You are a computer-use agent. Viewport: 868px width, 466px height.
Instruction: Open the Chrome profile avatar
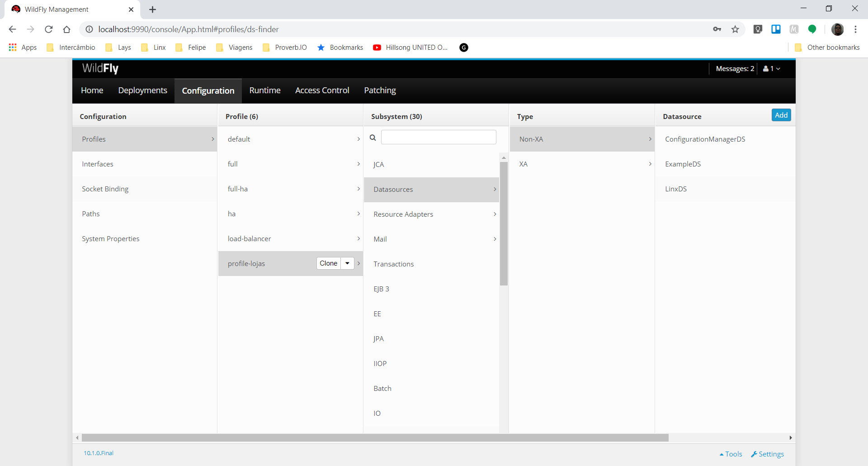[837, 29]
